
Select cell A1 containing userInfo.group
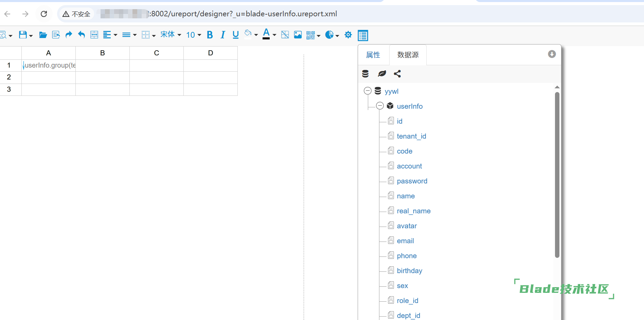[49, 65]
